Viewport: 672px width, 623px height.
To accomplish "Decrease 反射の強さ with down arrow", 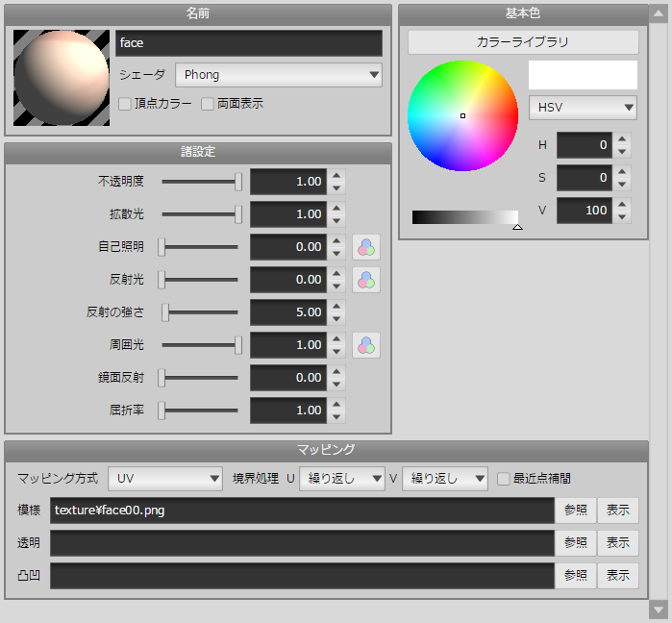I will pos(336,319).
